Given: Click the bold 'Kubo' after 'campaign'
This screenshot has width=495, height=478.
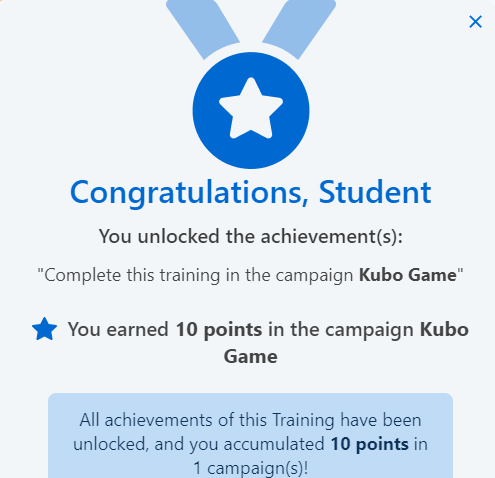Looking at the screenshot, I should click(x=444, y=329).
